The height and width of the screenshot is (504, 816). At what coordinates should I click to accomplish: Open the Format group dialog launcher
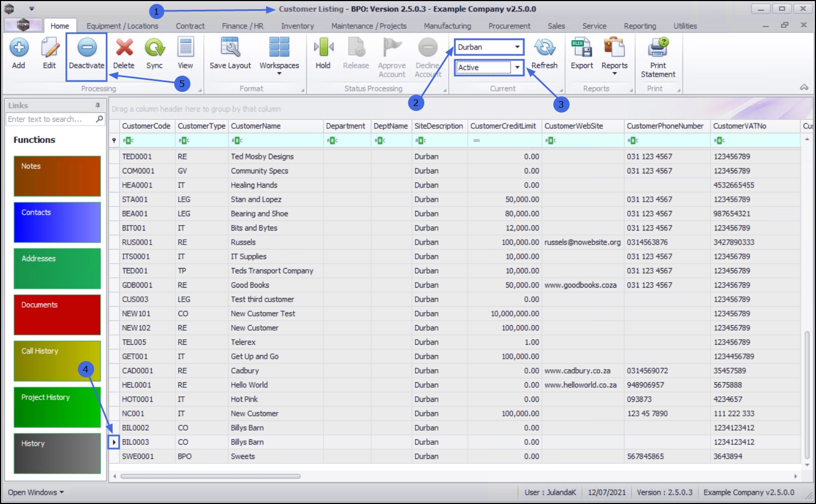[303, 90]
